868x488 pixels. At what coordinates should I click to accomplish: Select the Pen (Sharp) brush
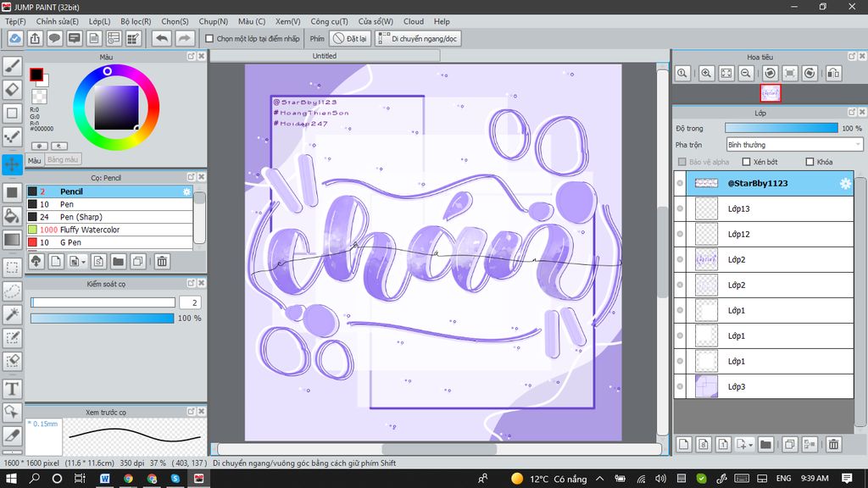[109, 217]
